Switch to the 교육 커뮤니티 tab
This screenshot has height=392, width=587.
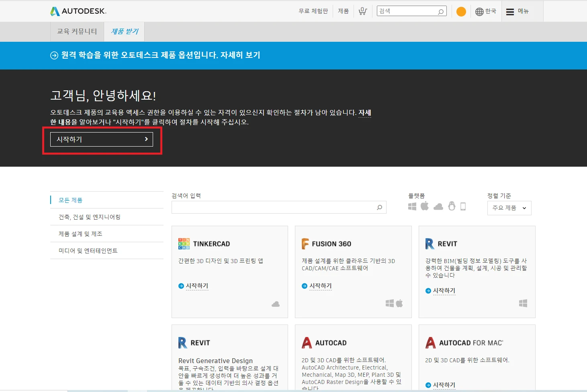[77, 31]
